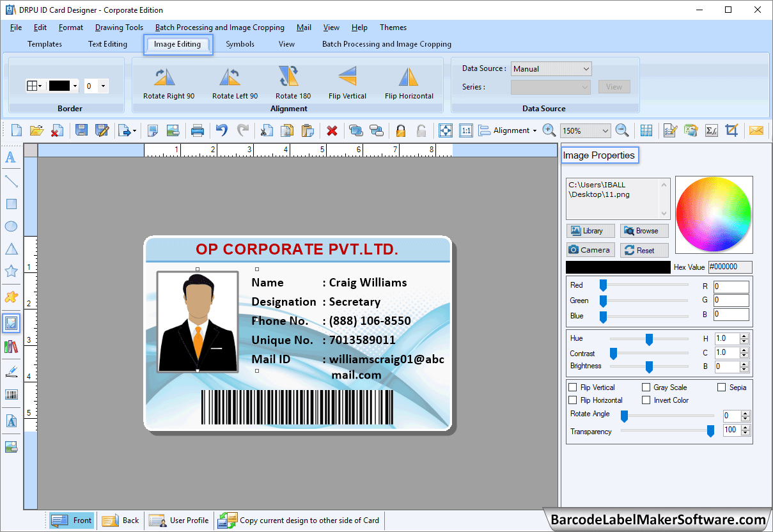Select the Barcode tool in the sidebar
The image size is (773, 532).
pyautogui.click(x=10, y=395)
